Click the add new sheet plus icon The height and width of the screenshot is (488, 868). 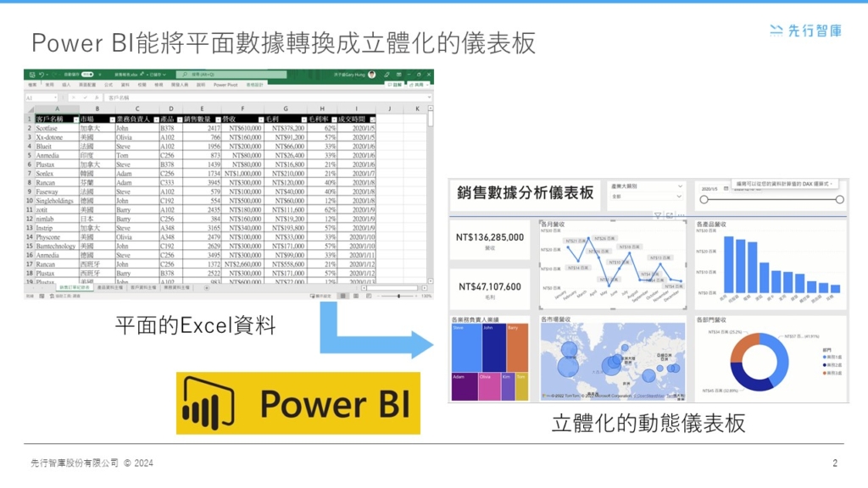click(207, 288)
